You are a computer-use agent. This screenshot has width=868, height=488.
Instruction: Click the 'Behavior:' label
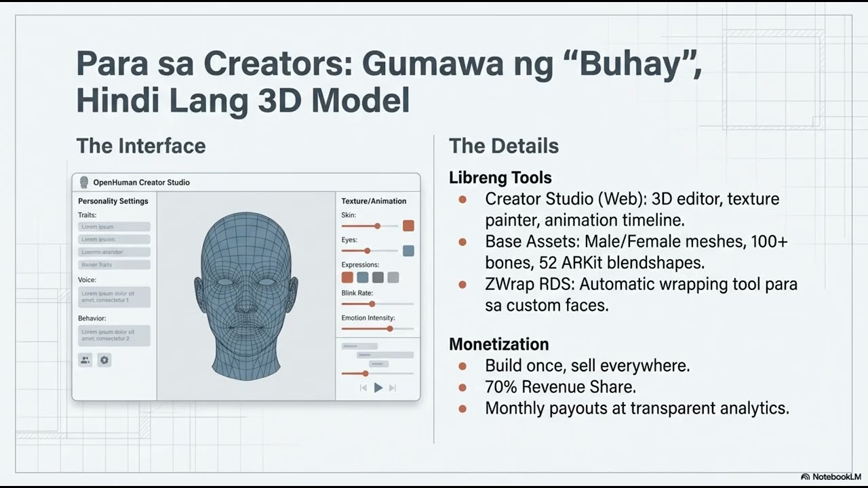(x=92, y=318)
